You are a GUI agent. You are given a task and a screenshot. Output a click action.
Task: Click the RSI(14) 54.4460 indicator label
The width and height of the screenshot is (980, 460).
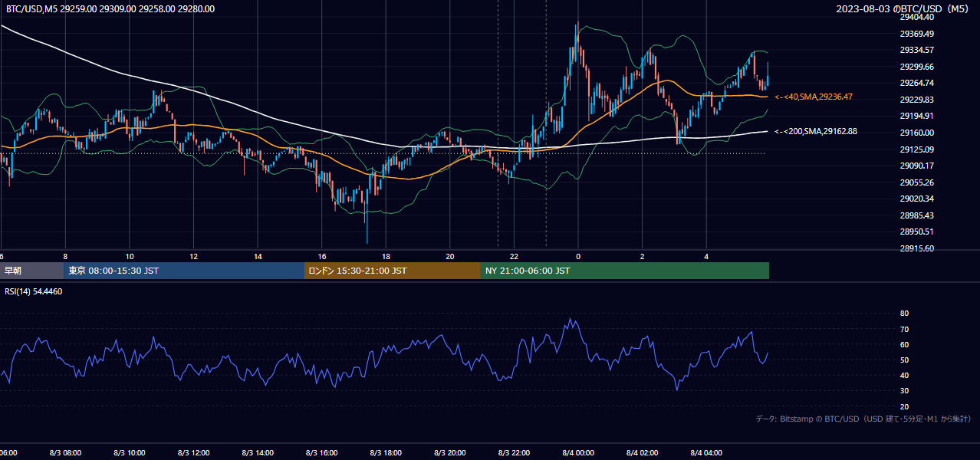(x=34, y=291)
